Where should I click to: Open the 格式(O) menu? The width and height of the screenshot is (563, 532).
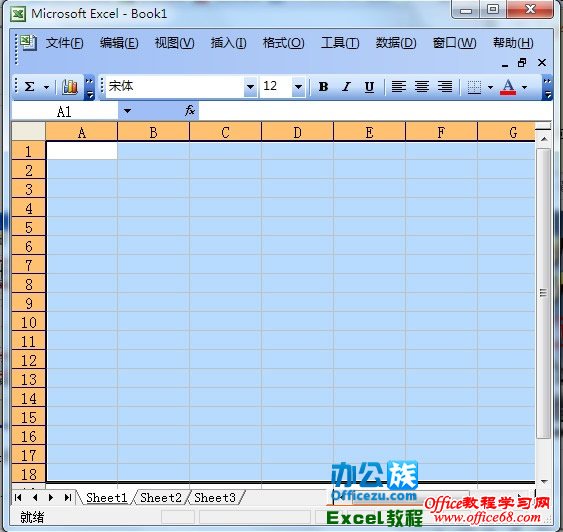(284, 43)
